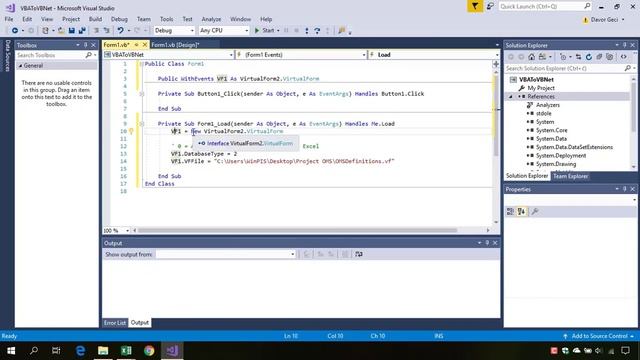This screenshot has width=640, height=360.
Task: Click the Property Pages wrench icon
Action: coord(534,211)
